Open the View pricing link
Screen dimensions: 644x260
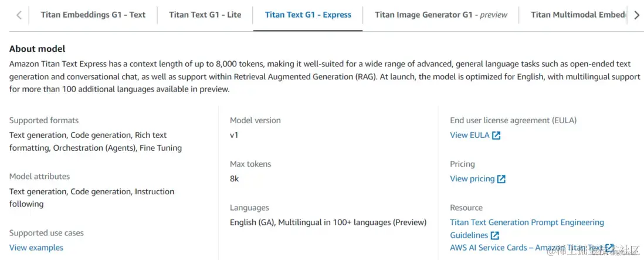click(472, 178)
